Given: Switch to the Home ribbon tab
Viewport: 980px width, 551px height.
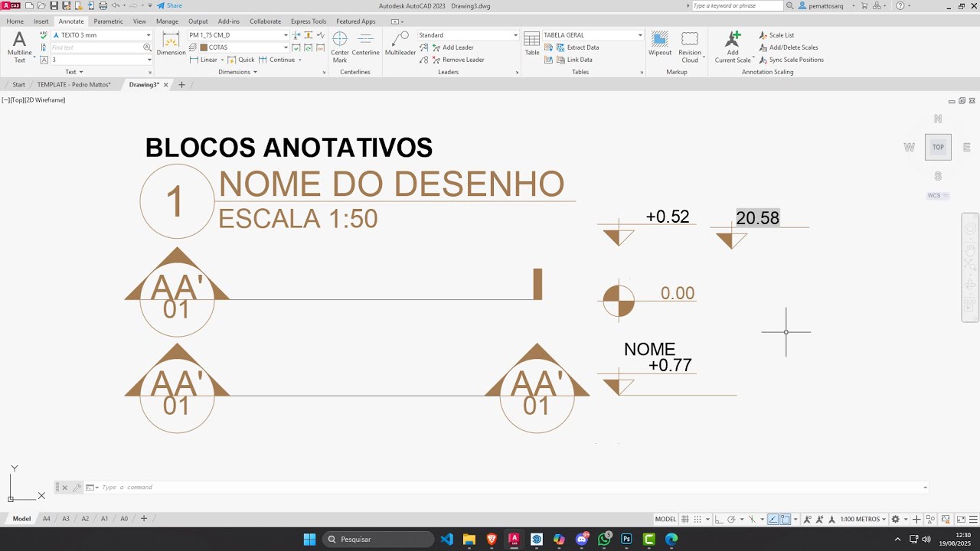Looking at the screenshot, I should click(x=15, y=21).
